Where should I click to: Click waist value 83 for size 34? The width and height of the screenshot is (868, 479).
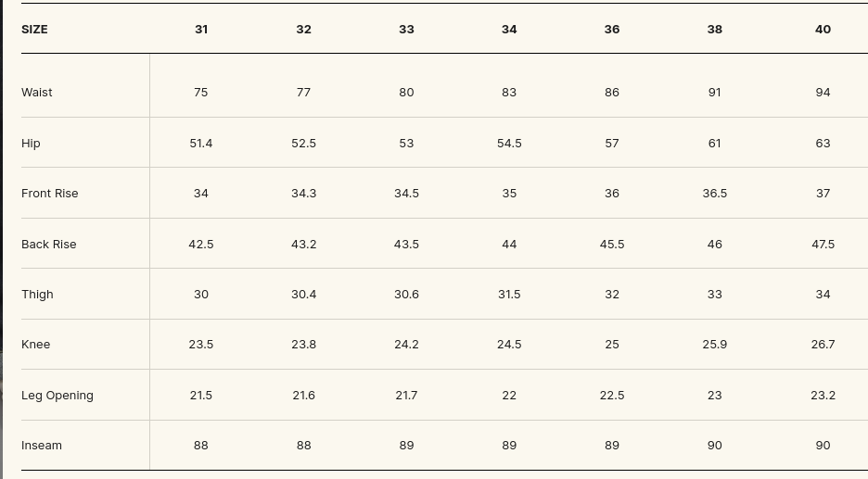(x=509, y=93)
